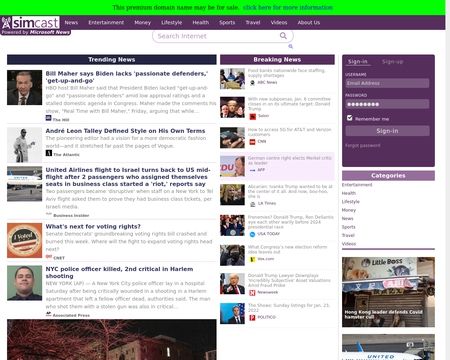
Task: Click the POLITICO source icon
Action: coord(252,318)
